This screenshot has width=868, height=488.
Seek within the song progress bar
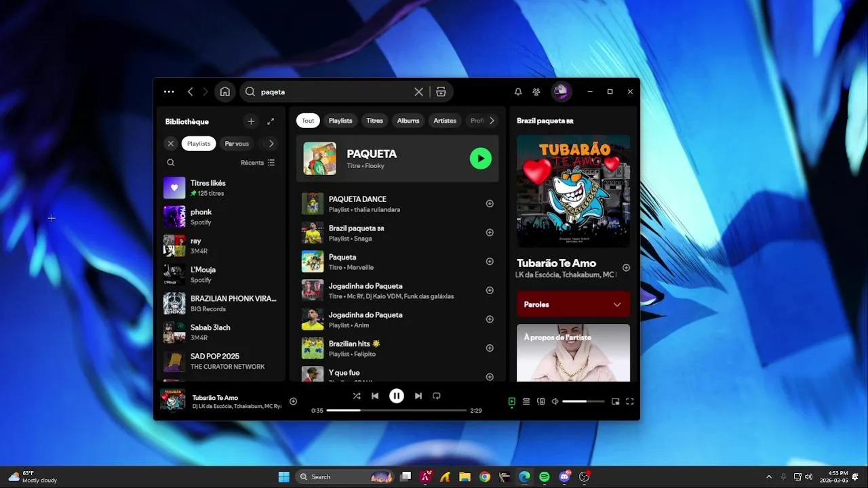(x=397, y=411)
